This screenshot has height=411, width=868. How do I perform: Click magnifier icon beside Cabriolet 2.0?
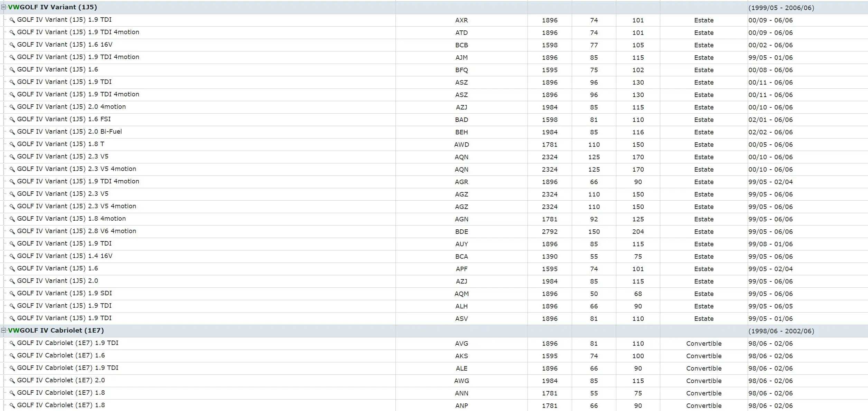click(x=12, y=381)
